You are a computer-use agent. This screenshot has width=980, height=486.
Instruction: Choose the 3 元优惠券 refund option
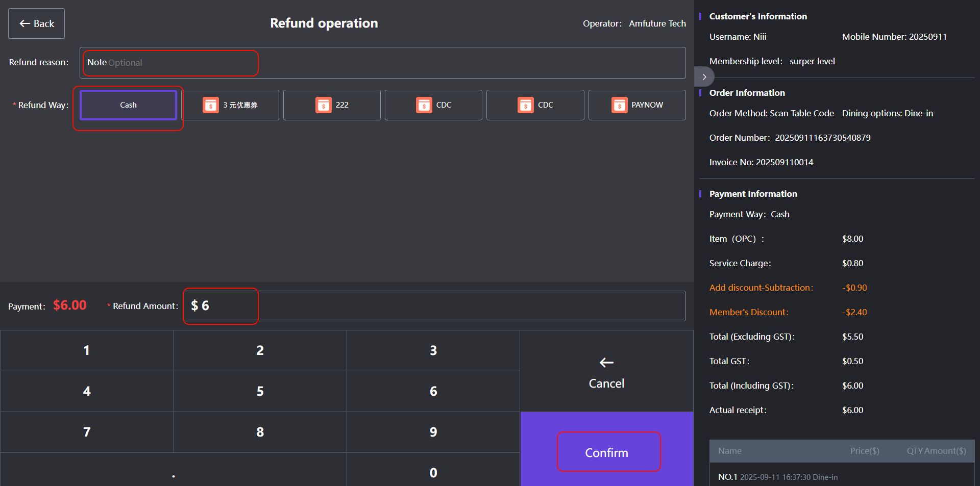(x=230, y=105)
